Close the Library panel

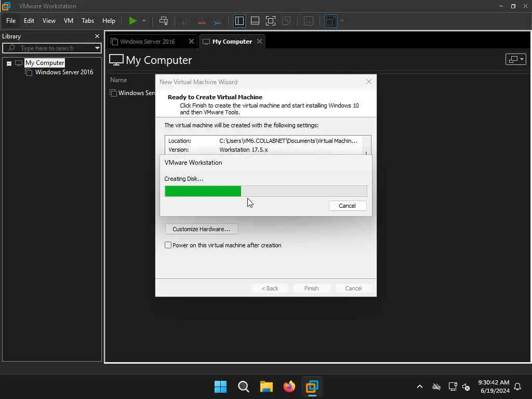click(x=97, y=36)
